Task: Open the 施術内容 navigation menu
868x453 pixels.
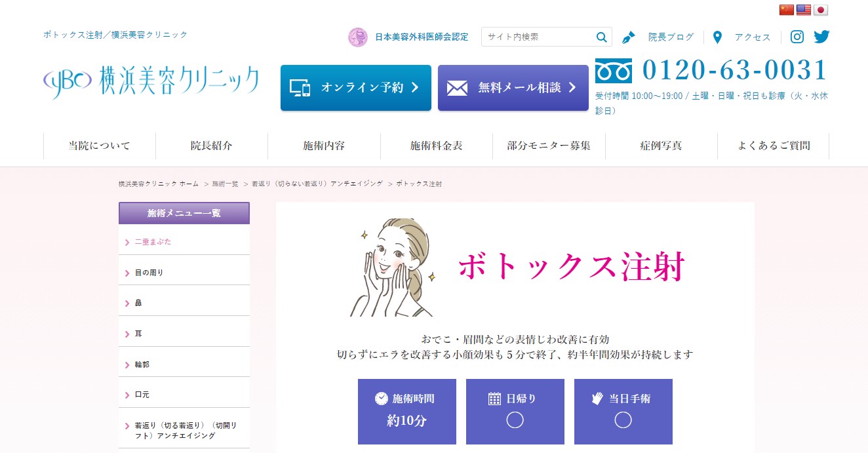Action: 324,146
